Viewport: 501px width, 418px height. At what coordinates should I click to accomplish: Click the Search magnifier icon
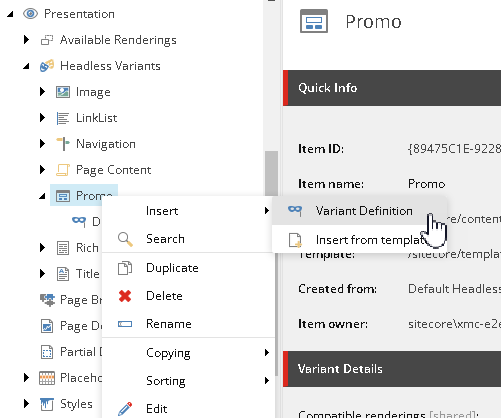tap(125, 239)
